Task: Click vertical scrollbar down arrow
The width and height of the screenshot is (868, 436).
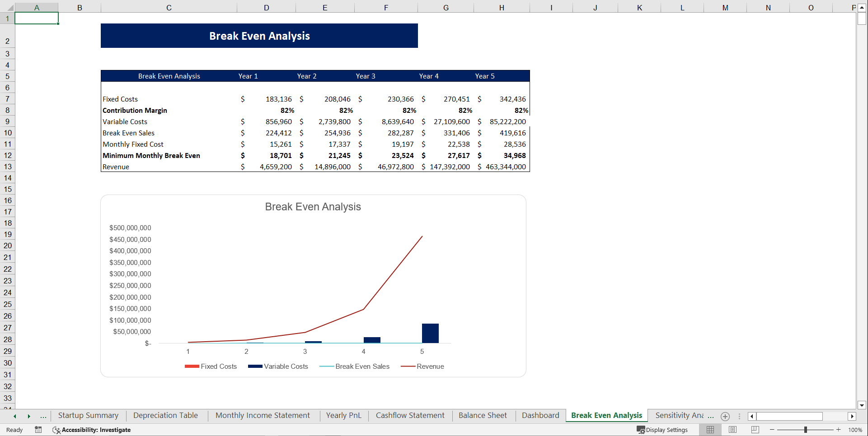Action: [x=862, y=405]
